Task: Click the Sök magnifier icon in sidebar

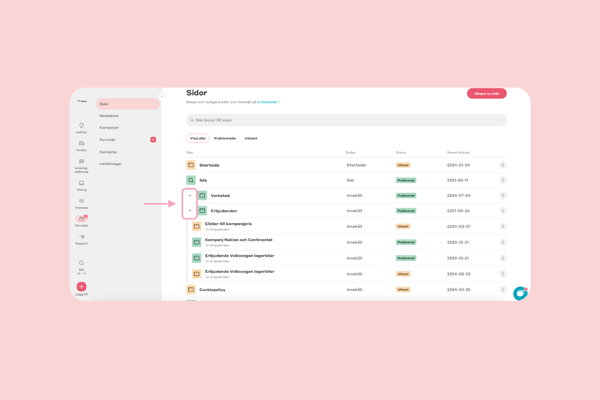Action: 82,264
